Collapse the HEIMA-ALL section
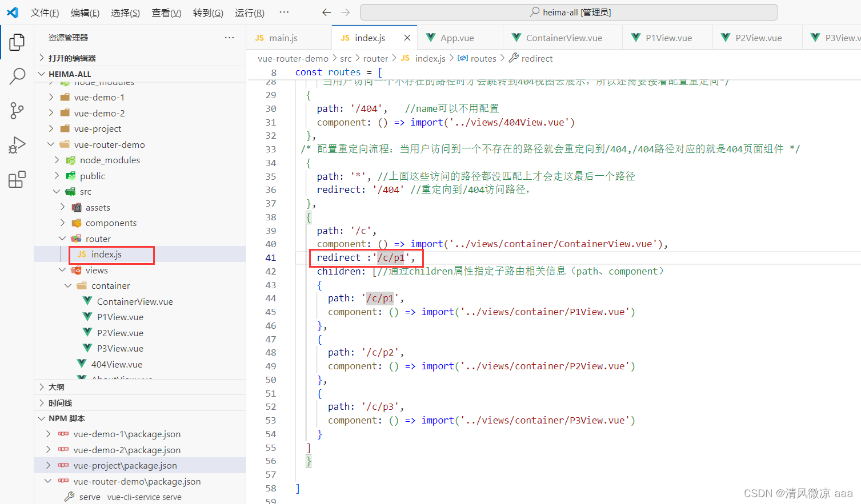The image size is (861, 504). [42, 74]
